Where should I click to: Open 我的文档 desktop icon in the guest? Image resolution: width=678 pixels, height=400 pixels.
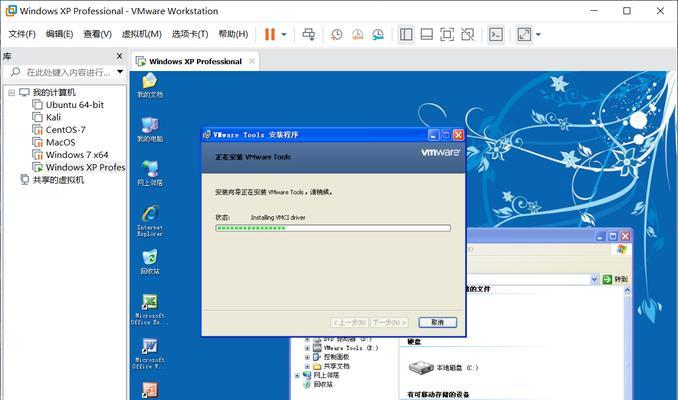(x=150, y=85)
